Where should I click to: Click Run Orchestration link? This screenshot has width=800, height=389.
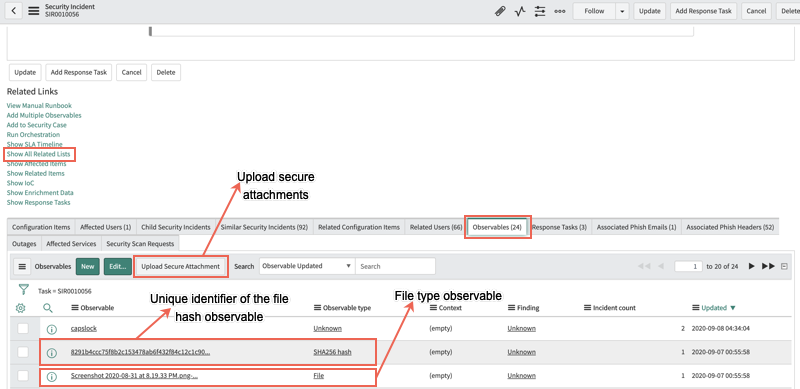coord(33,135)
